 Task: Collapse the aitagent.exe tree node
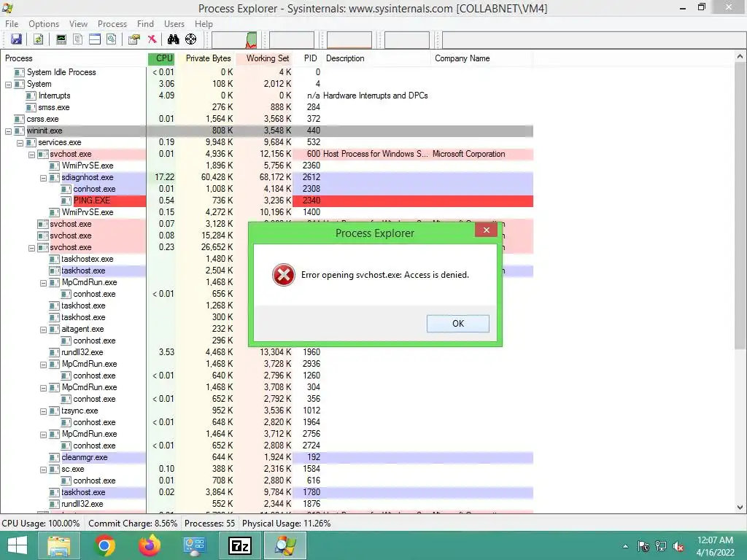point(43,330)
